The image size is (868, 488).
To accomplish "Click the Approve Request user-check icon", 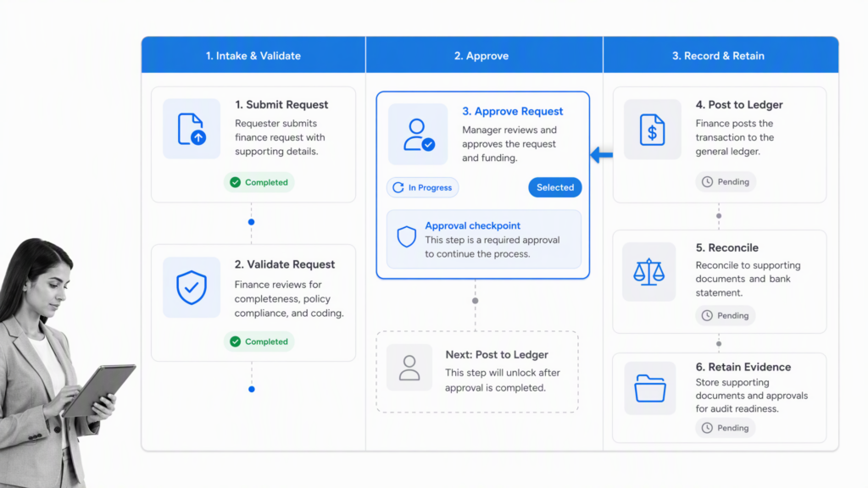I will 418,135.
